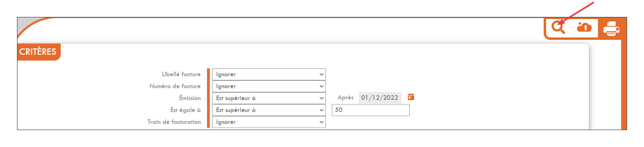The image size is (644, 147).
Task: Click the printer icon
Action: [x=611, y=29]
